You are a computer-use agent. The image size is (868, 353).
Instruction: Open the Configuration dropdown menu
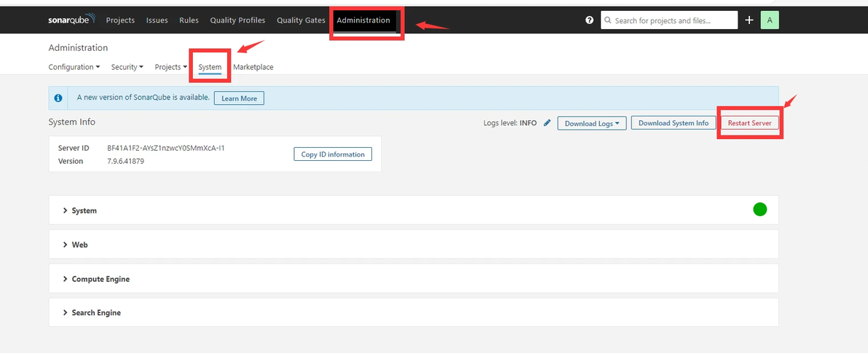point(74,67)
